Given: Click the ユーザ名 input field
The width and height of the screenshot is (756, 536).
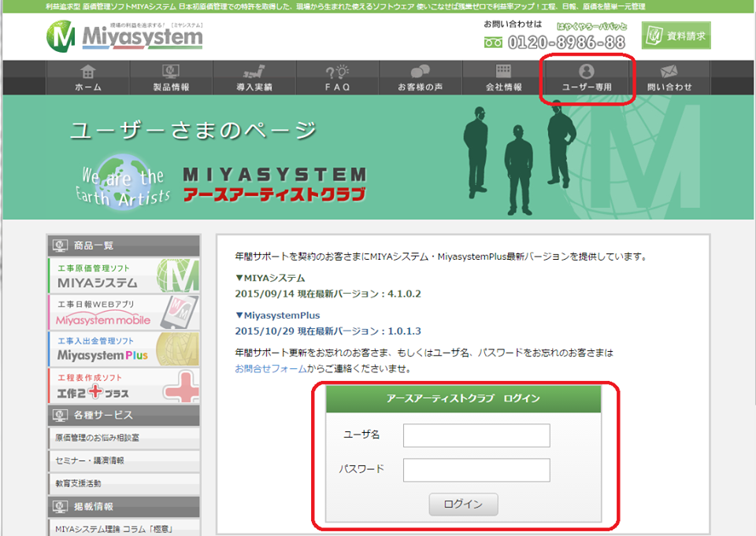Looking at the screenshot, I should (476, 435).
